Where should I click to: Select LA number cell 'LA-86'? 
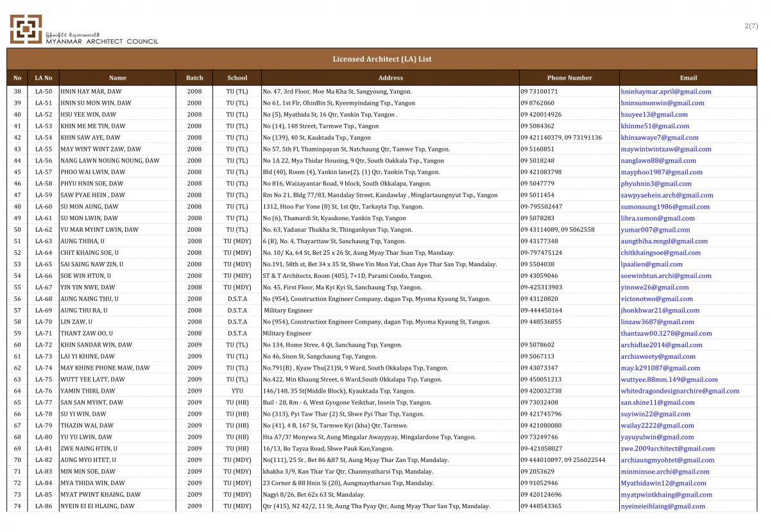coord(44,506)
